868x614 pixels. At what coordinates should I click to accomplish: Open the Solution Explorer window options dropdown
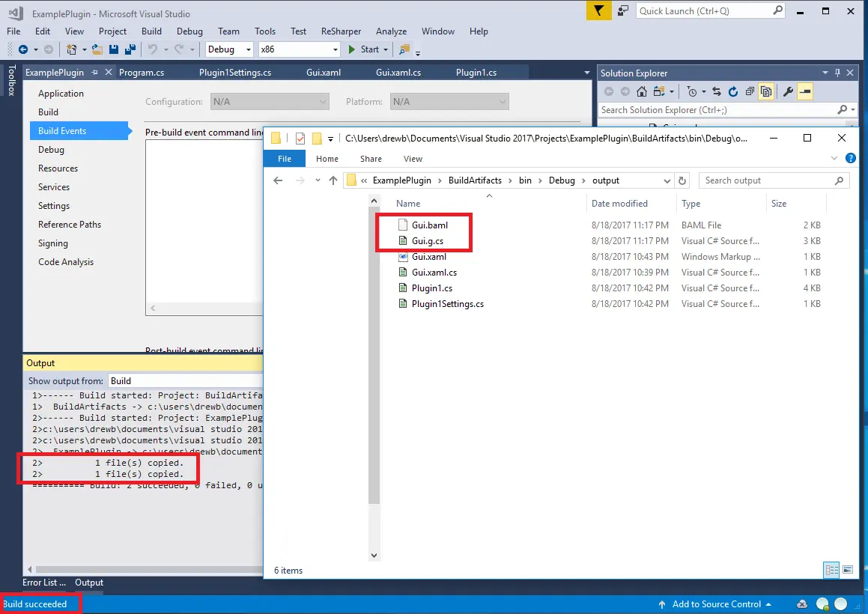(x=825, y=73)
